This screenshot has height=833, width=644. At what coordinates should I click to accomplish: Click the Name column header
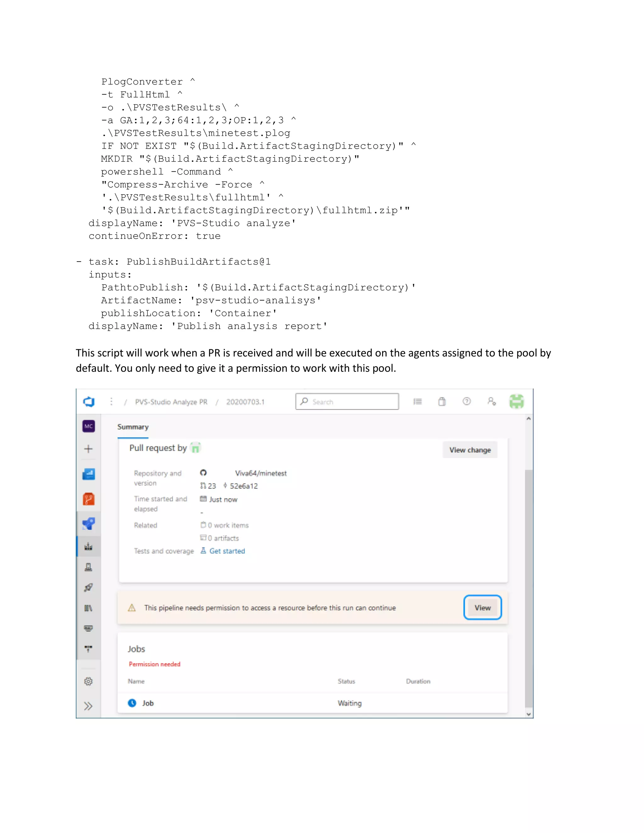[x=136, y=681]
